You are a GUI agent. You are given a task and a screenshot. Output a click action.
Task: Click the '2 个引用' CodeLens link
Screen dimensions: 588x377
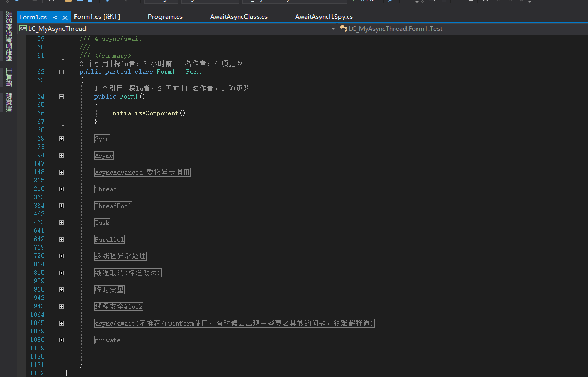[x=94, y=64]
